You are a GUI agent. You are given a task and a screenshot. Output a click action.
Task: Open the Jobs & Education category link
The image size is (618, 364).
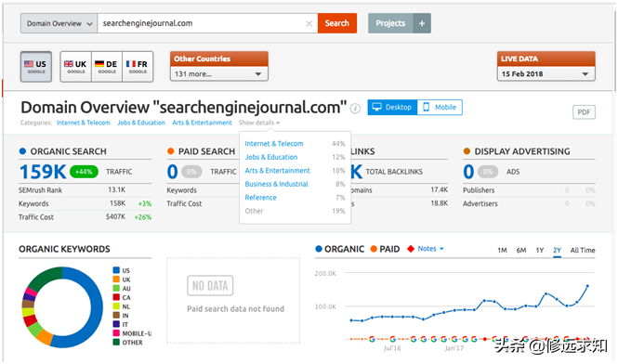coord(141,123)
